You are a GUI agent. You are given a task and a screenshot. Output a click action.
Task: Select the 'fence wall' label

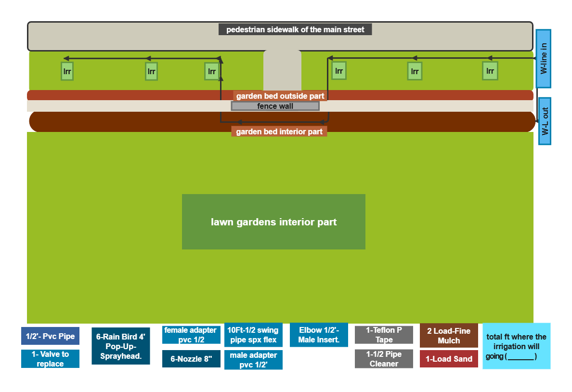click(x=275, y=106)
